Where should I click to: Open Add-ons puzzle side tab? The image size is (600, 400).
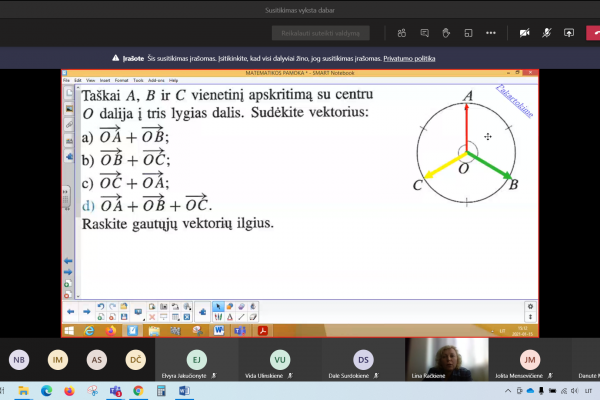coord(69,157)
